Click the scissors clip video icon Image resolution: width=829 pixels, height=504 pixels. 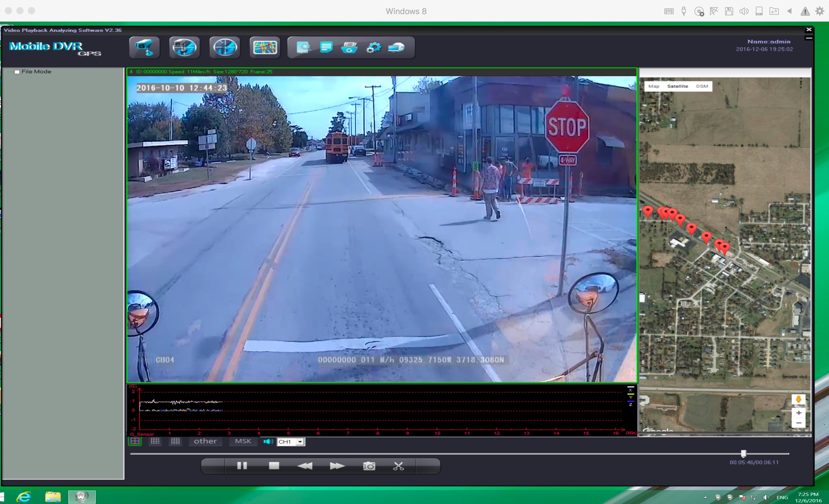pos(398,466)
